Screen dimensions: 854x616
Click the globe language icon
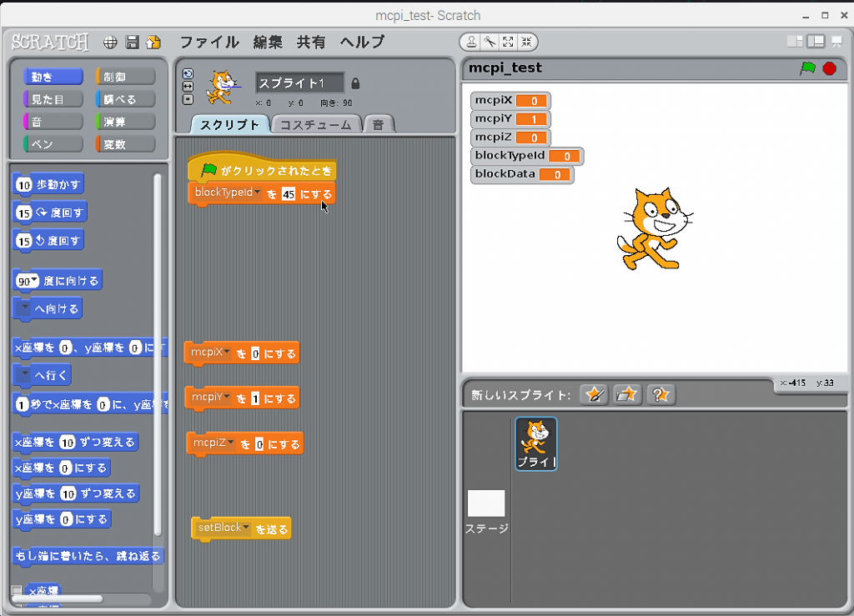pyautogui.click(x=110, y=43)
